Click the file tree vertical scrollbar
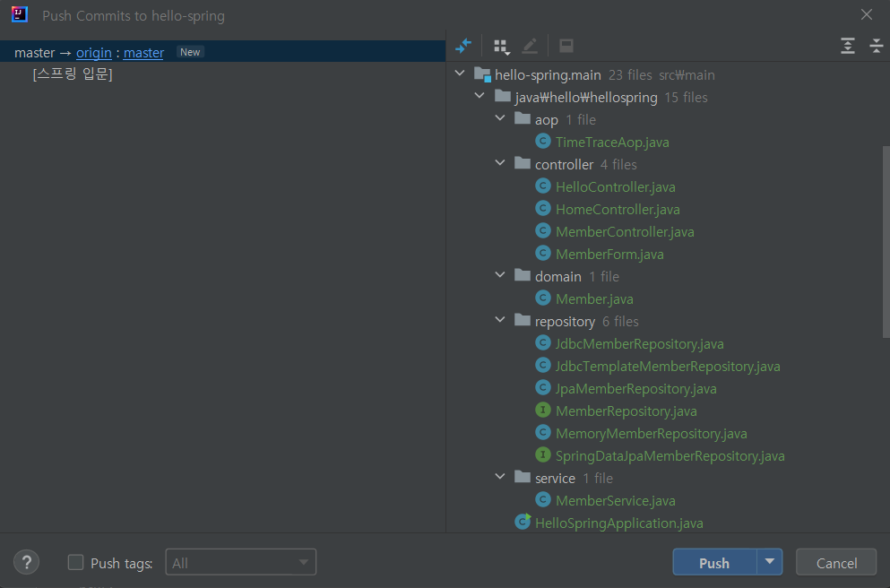This screenshot has height=588, width=890. coord(886,242)
